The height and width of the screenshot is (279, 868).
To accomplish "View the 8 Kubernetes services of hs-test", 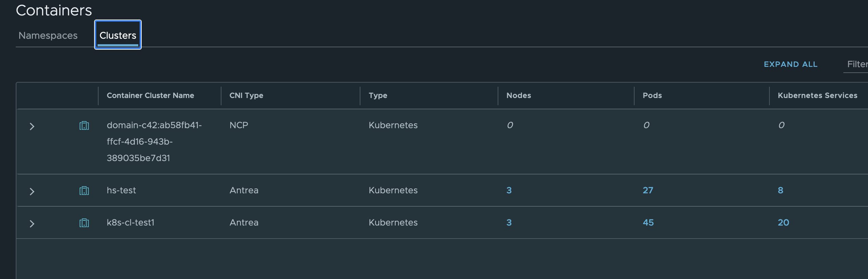I will [x=780, y=190].
